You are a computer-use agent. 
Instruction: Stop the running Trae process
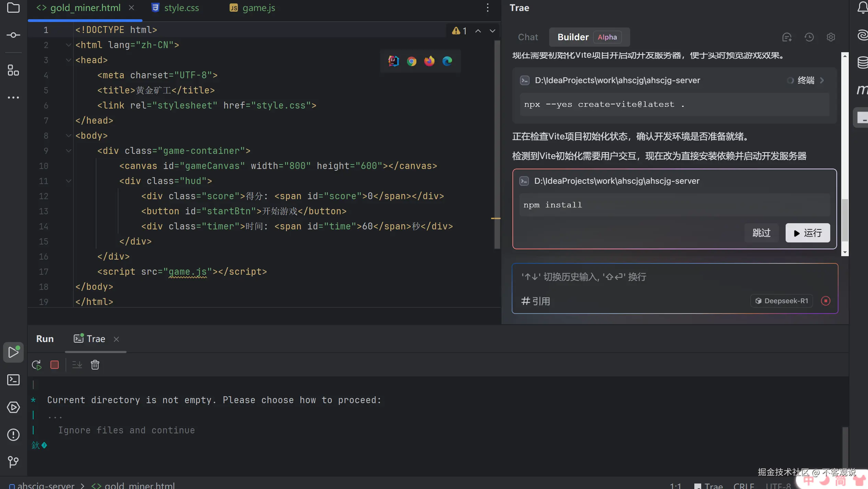coord(55,365)
